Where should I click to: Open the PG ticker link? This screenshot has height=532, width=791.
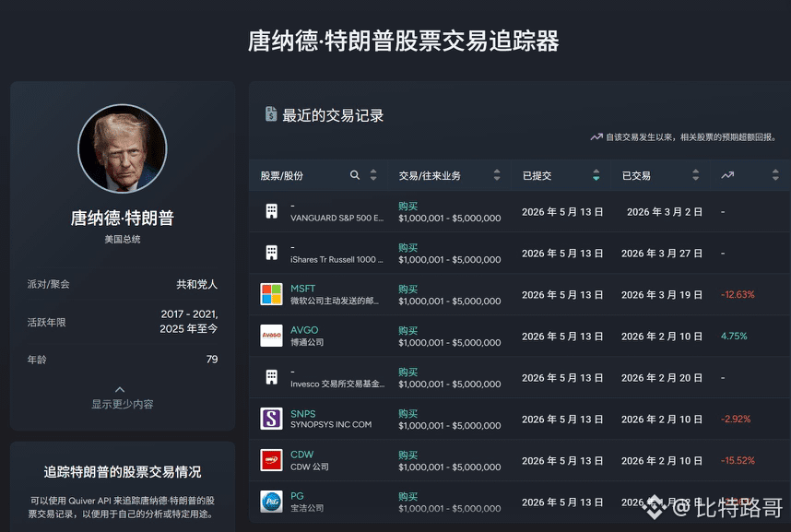297,496
